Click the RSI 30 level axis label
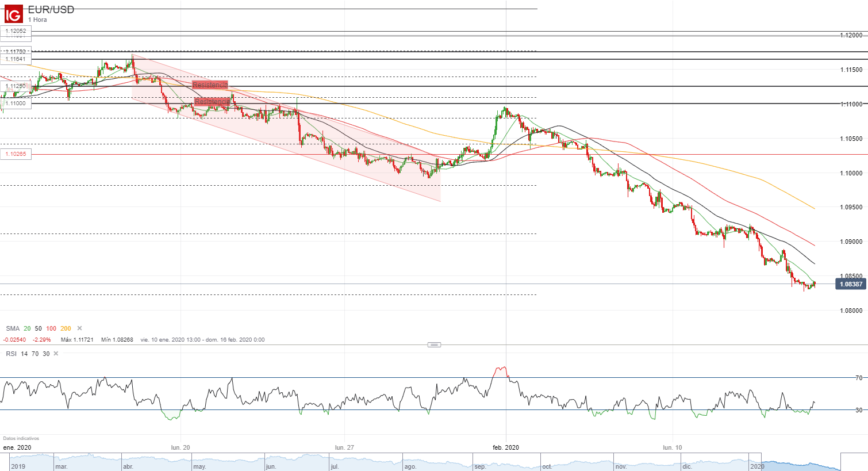Screen dimensions: 868x471 859,410
